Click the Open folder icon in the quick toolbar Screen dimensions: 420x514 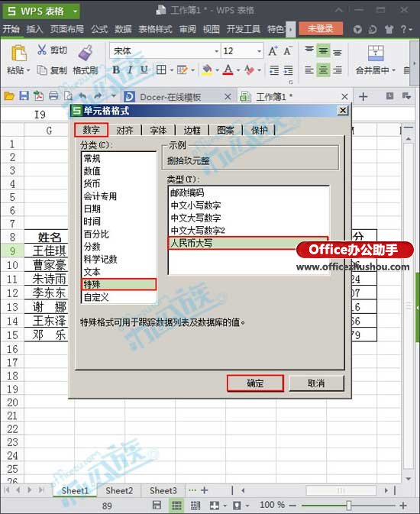tap(9, 96)
